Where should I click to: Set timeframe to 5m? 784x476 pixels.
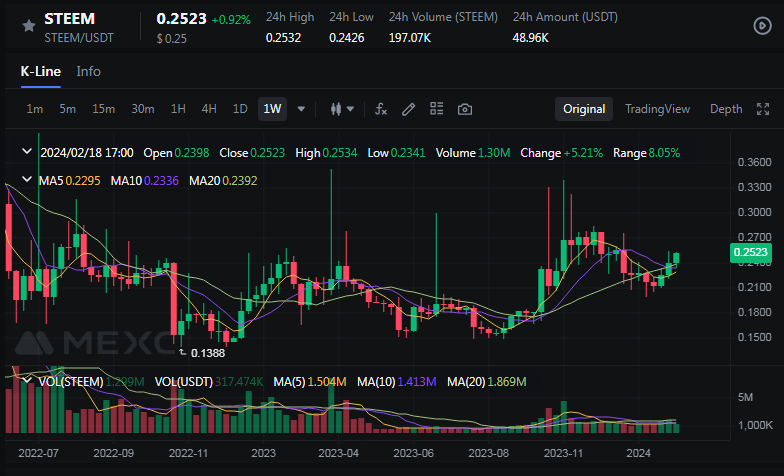click(x=68, y=109)
